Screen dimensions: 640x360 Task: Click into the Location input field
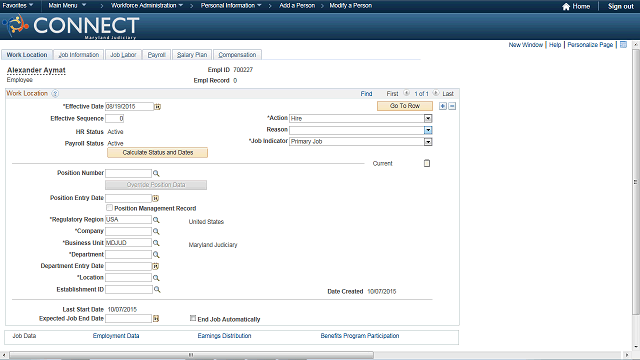pyautogui.click(x=129, y=278)
